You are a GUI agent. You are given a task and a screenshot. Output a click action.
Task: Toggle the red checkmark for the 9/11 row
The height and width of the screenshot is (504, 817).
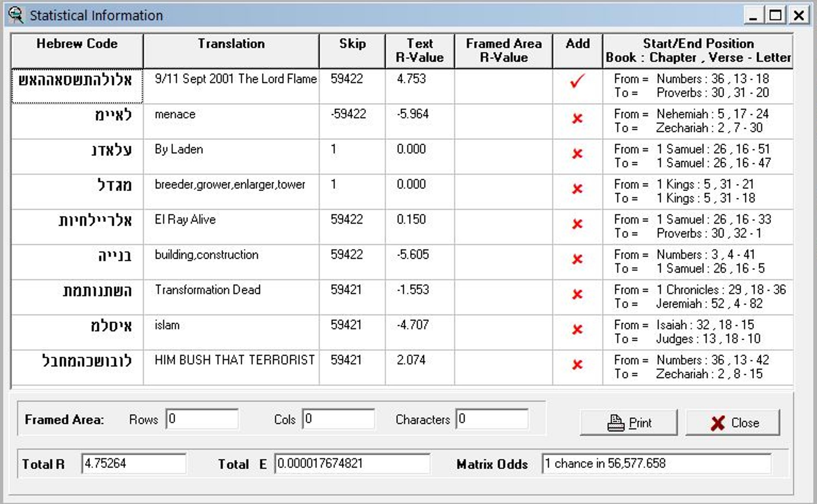[577, 81]
